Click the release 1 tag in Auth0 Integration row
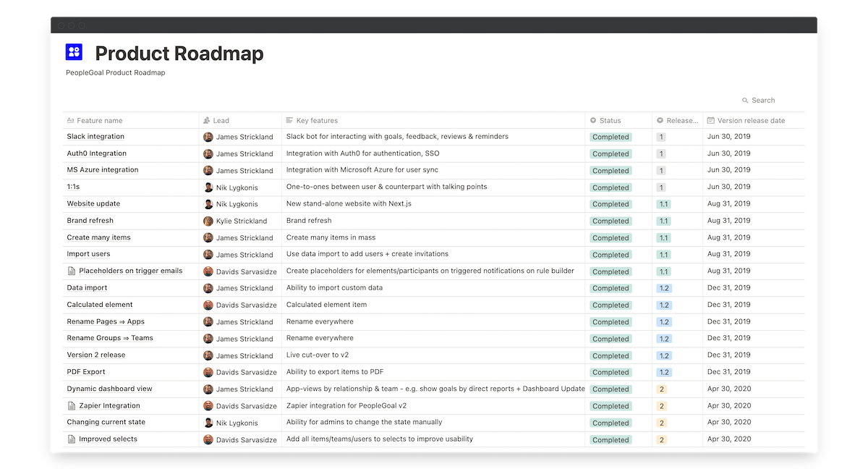The width and height of the screenshot is (868, 469). pos(661,153)
